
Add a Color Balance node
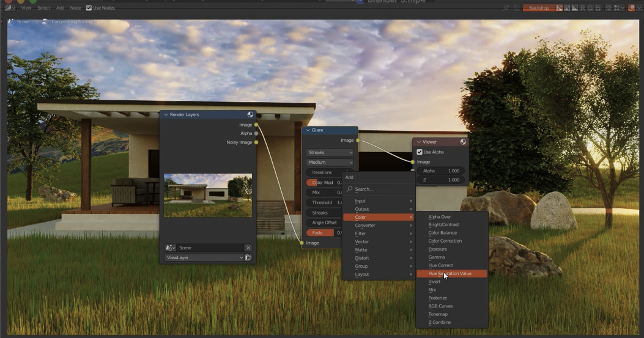[x=452, y=233]
